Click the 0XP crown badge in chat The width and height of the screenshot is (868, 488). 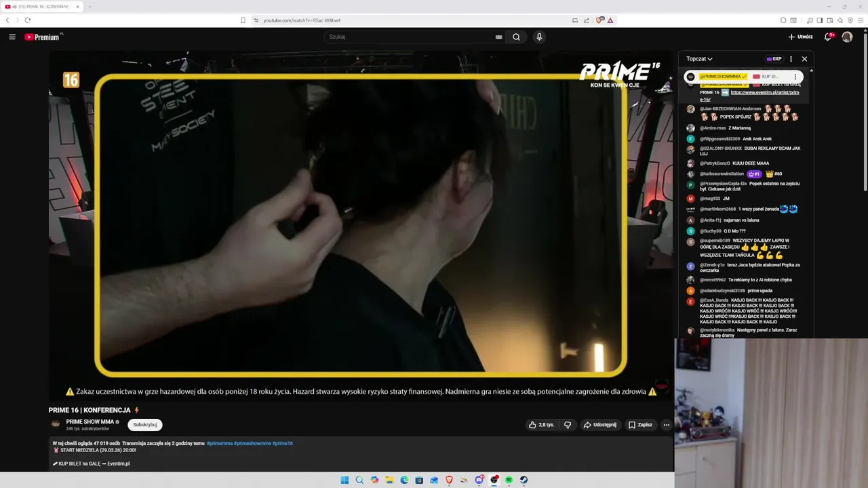pos(774,59)
